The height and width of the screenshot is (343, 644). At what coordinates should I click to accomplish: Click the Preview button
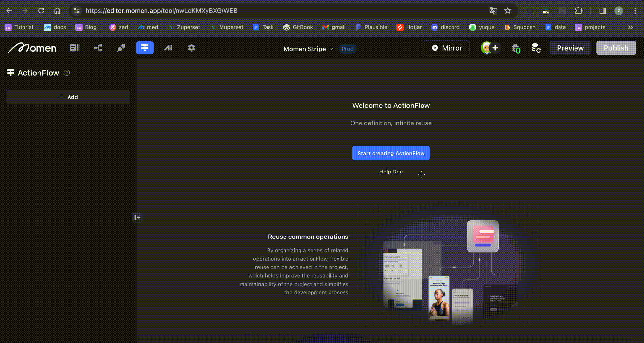[x=570, y=48]
